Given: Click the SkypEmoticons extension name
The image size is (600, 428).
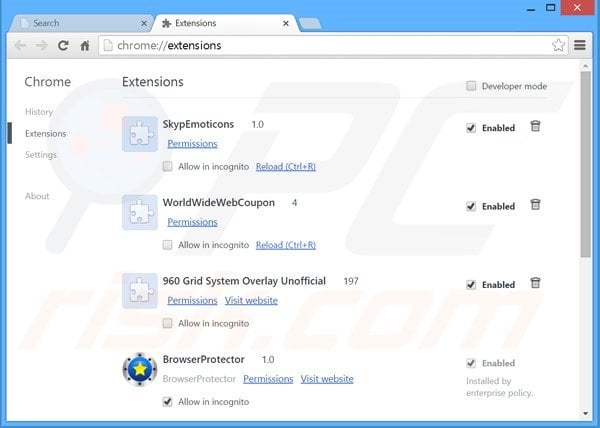Looking at the screenshot, I should [x=198, y=124].
